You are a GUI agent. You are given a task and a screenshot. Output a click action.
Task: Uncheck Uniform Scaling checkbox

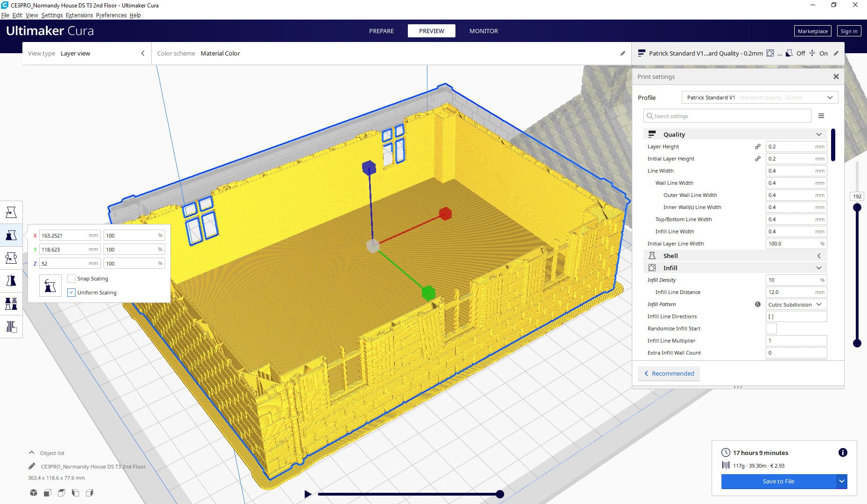[x=71, y=293]
